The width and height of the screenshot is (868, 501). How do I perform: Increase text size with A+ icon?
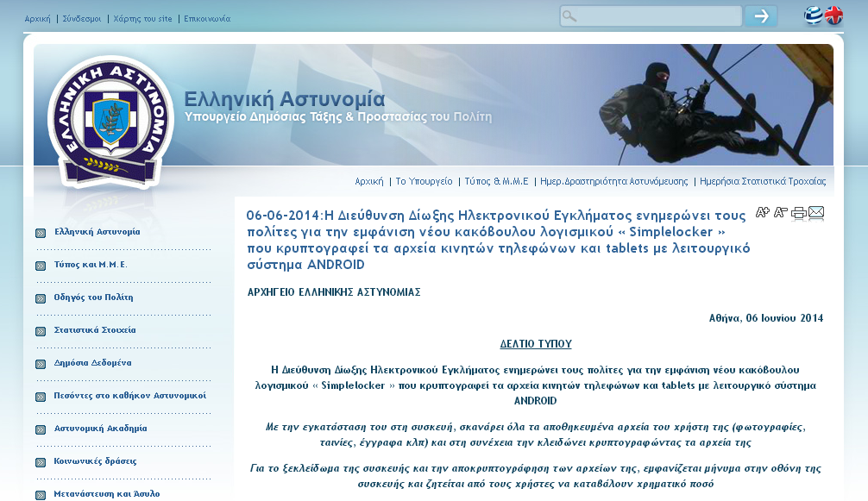[762, 212]
